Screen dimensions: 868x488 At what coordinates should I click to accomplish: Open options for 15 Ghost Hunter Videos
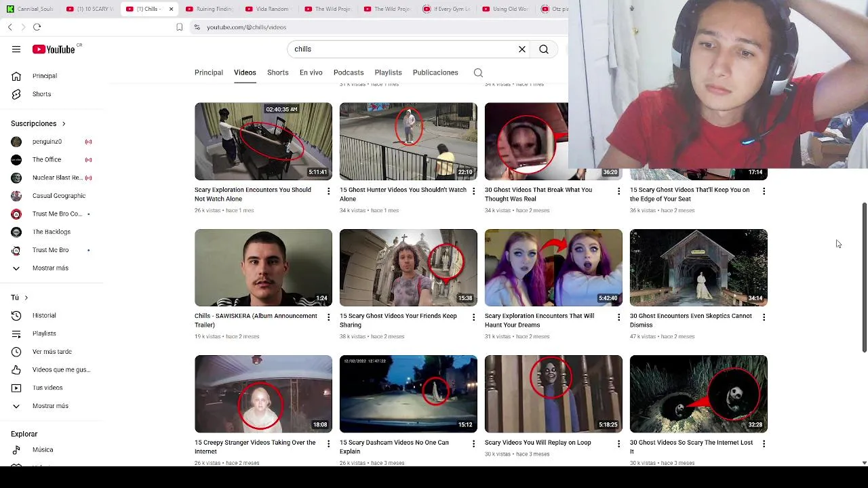click(473, 191)
